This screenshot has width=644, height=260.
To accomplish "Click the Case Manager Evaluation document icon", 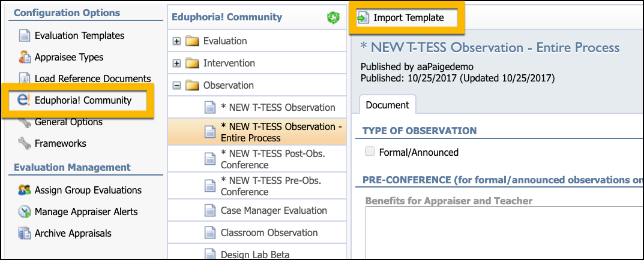I will point(210,211).
